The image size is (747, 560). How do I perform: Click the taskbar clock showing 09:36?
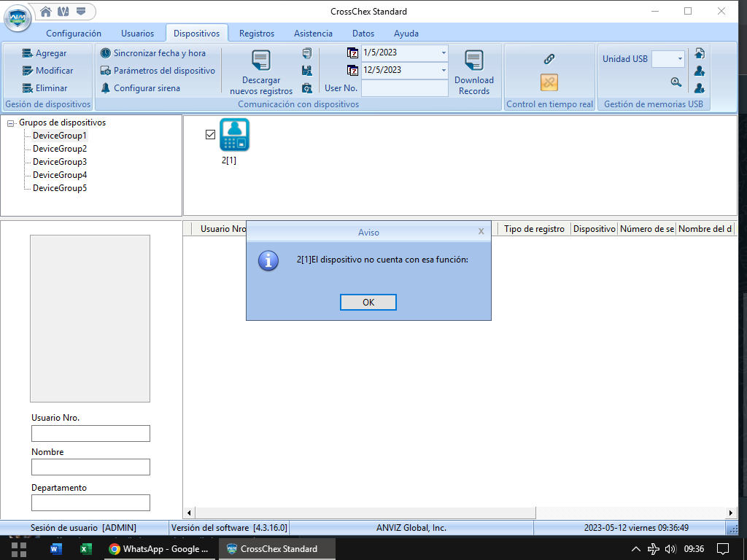(694, 549)
